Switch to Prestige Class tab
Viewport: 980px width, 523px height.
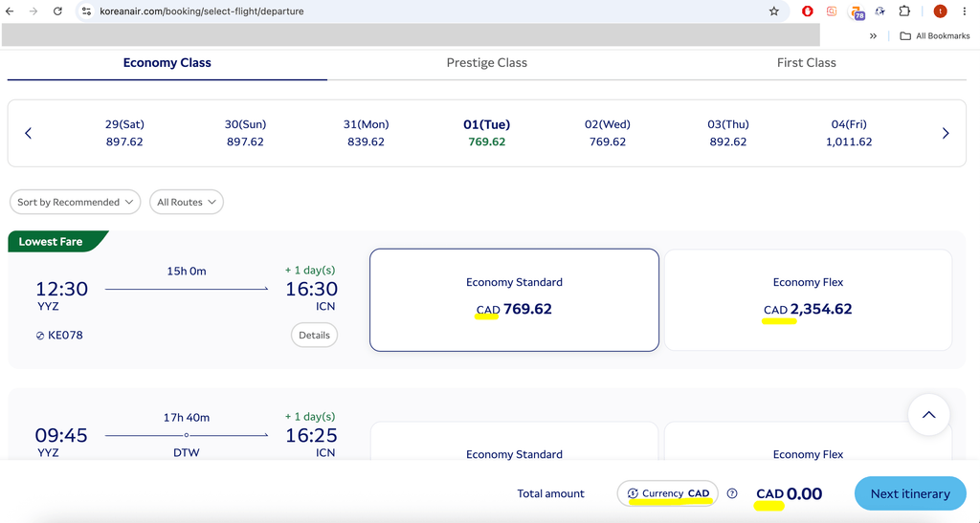[x=487, y=63]
